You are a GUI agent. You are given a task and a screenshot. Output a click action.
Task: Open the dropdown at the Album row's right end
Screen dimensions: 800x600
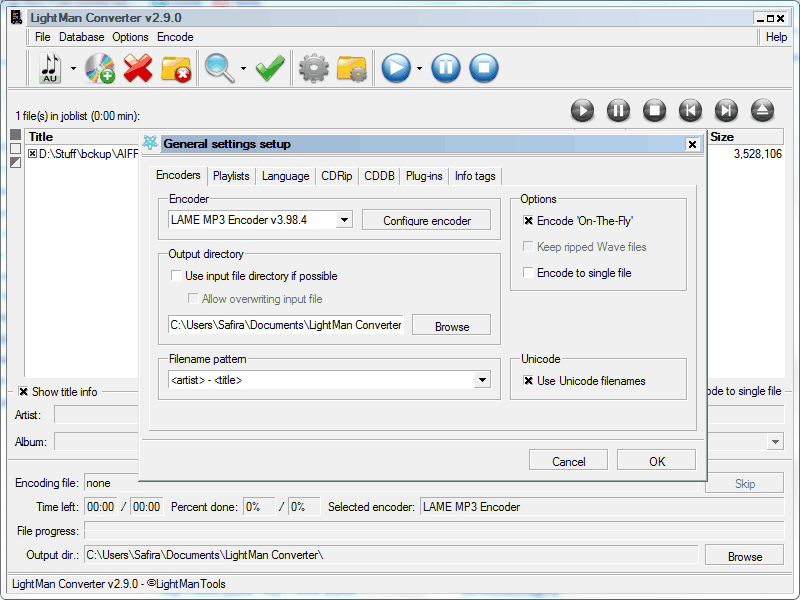pyautogui.click(x=776, y=442)
